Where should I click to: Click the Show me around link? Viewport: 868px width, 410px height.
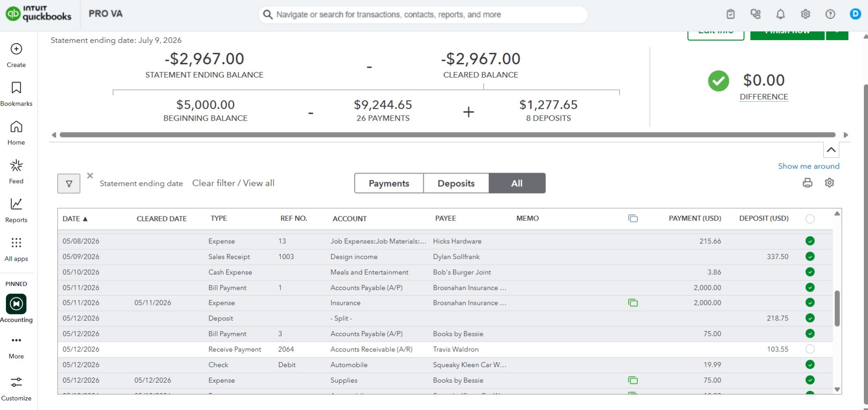tap(809, 166)
